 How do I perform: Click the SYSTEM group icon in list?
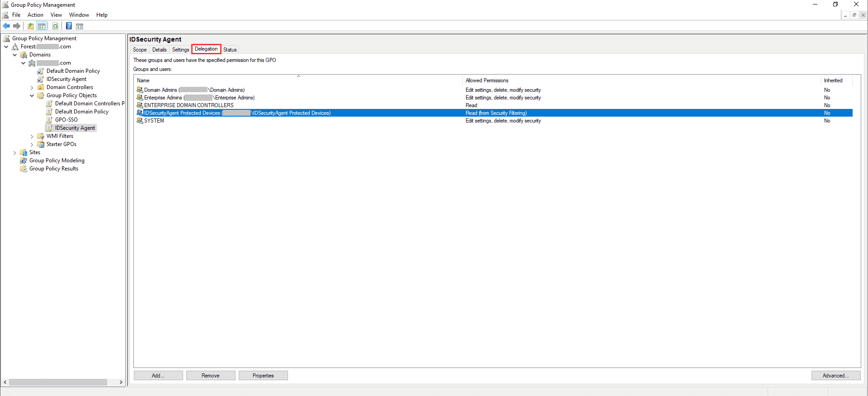(x=140, y=121)
